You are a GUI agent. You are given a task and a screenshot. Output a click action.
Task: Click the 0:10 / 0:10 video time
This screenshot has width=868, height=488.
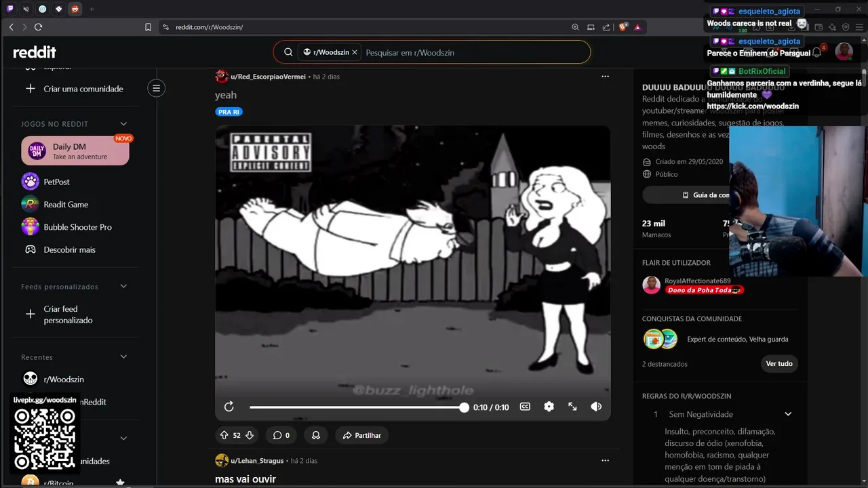pos(491,407)
